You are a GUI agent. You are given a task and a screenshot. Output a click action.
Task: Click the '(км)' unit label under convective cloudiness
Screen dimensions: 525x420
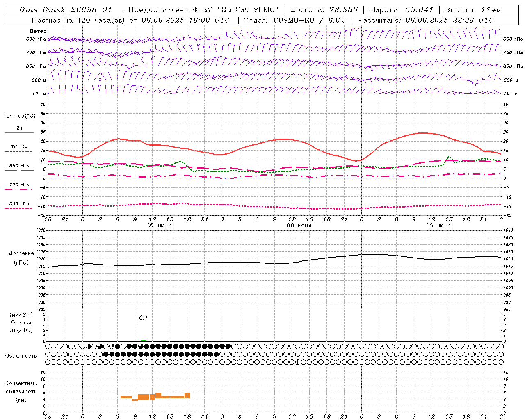[21, 399]
